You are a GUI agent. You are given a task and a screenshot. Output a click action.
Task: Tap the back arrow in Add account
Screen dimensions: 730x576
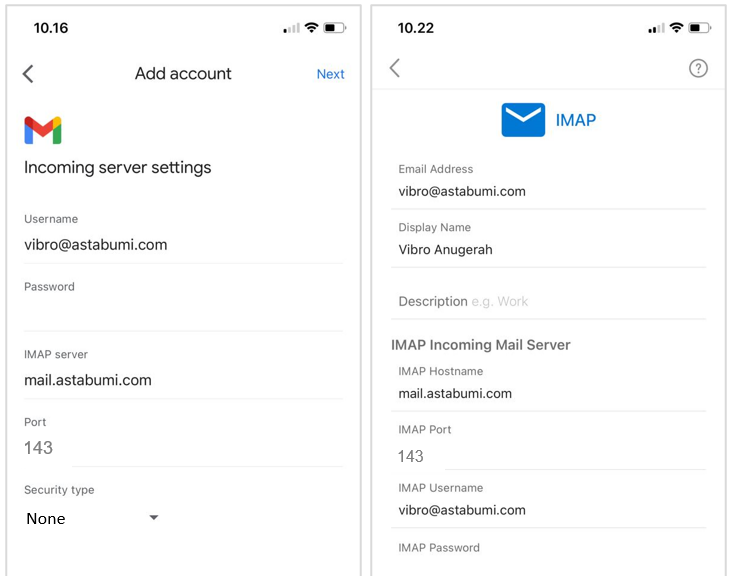click(28, 74)
